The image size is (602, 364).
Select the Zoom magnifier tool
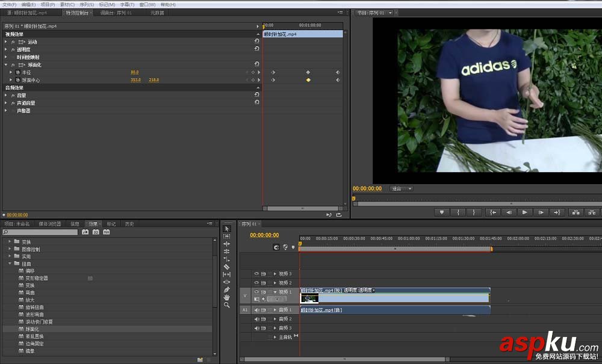(x=226, y=305)
